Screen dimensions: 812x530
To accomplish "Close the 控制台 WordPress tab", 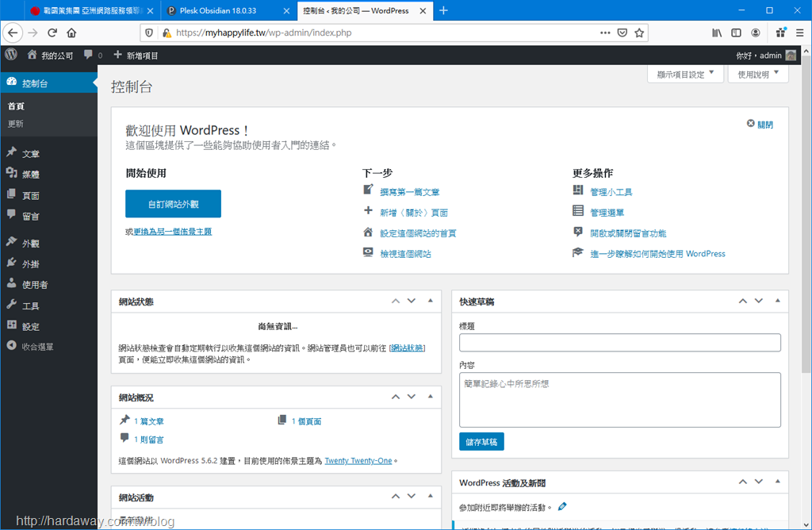I will (423, 10).
